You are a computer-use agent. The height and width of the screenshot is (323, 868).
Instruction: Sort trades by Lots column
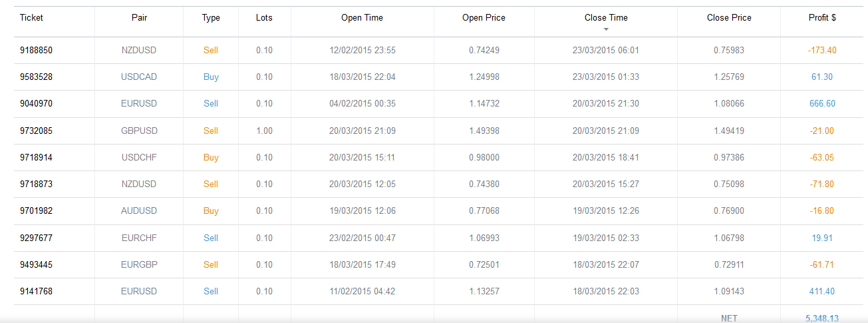point(264,18)
